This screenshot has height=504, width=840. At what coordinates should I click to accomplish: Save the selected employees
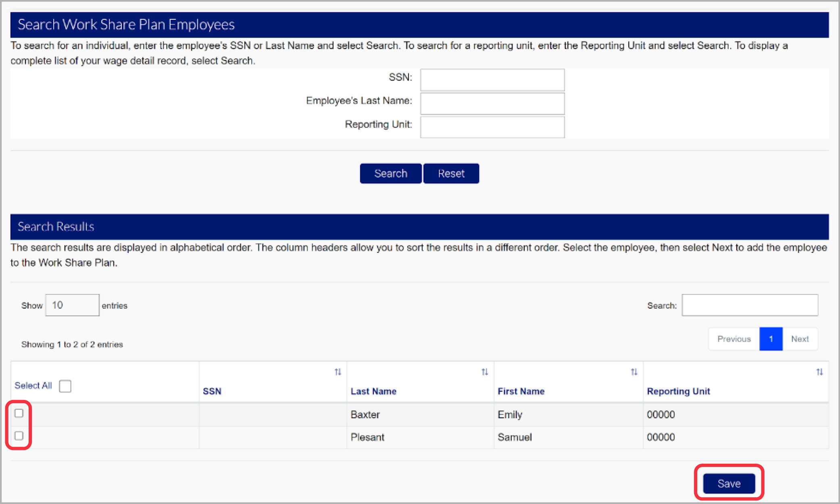click(729, 483)
